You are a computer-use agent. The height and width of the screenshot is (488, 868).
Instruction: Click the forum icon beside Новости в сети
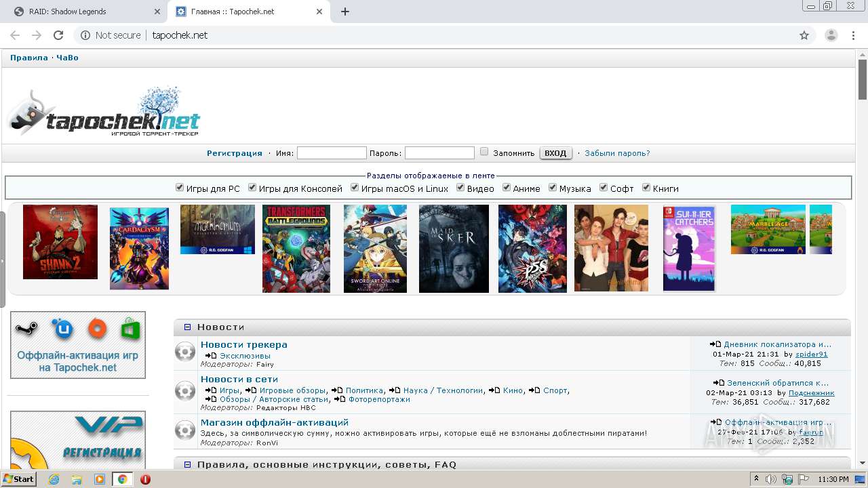pos(185,390)
